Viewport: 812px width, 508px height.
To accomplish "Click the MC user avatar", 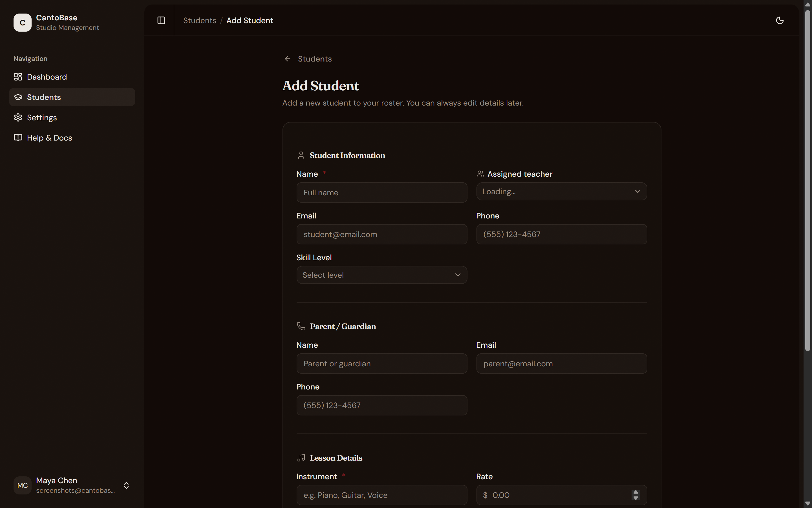I will (x=23, y=485).
